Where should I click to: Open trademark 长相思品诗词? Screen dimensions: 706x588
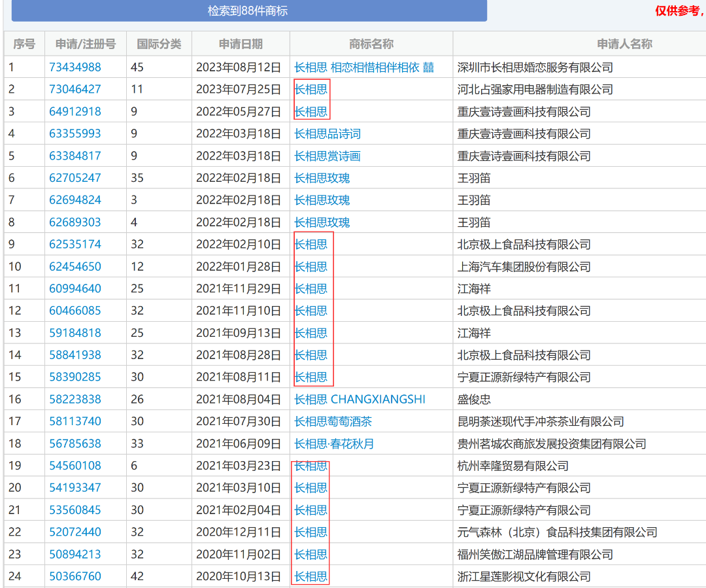[328, 133]
